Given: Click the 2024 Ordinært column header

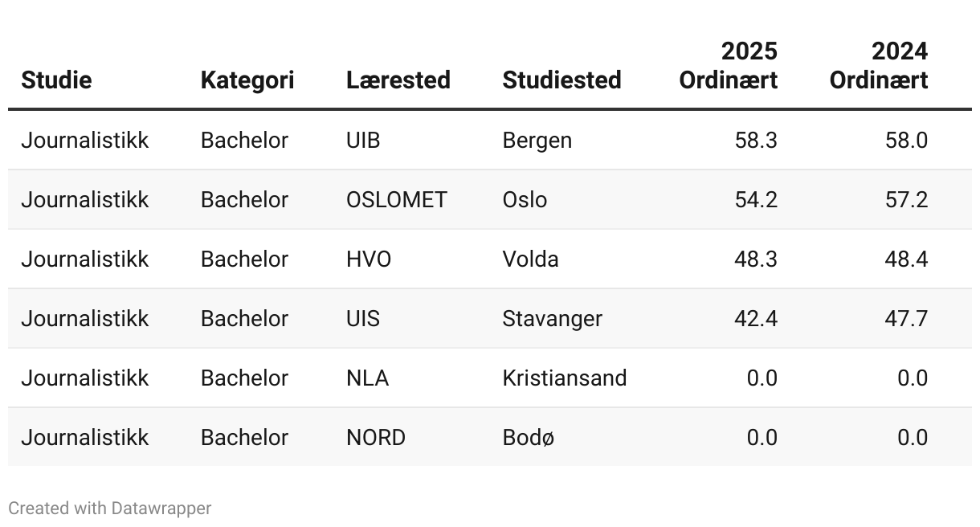Looking at the screenshot, I should click(879, 66).
